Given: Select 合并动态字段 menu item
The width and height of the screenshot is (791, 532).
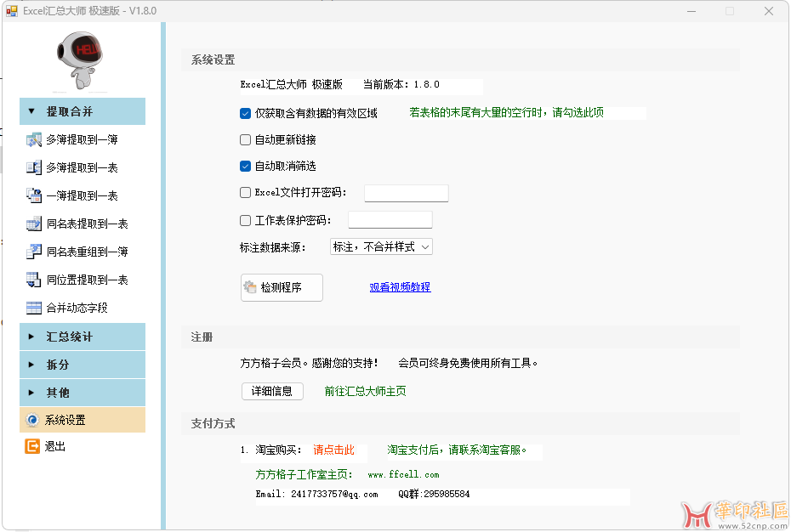Looking at the screenshot, I should pyautogui.click(x=83, y=308).
